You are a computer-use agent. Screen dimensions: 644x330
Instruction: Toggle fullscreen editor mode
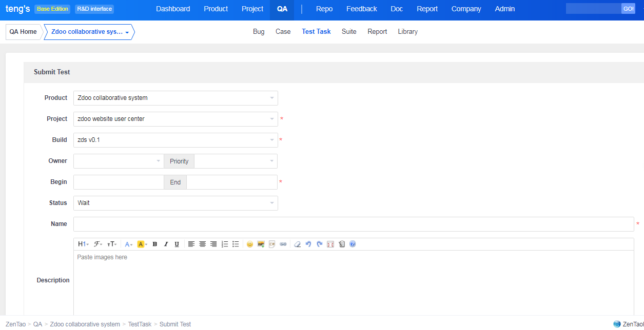[330, 244]
